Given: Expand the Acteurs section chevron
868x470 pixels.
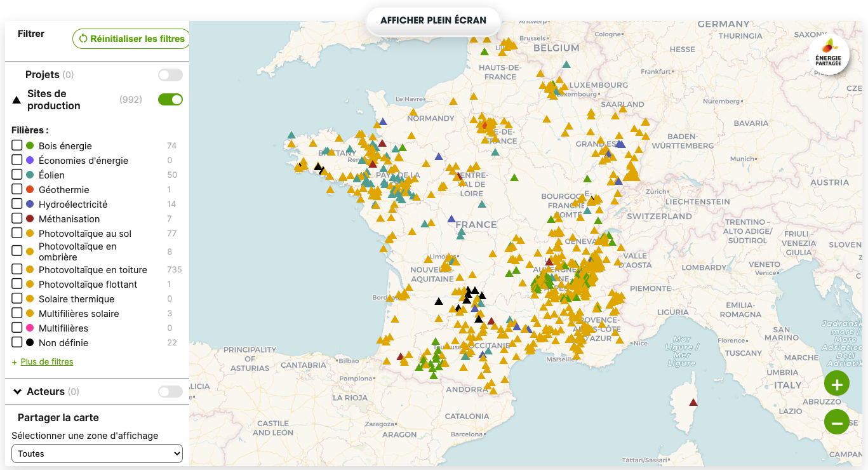Looking at the screenshot, I should coord(17,392).
